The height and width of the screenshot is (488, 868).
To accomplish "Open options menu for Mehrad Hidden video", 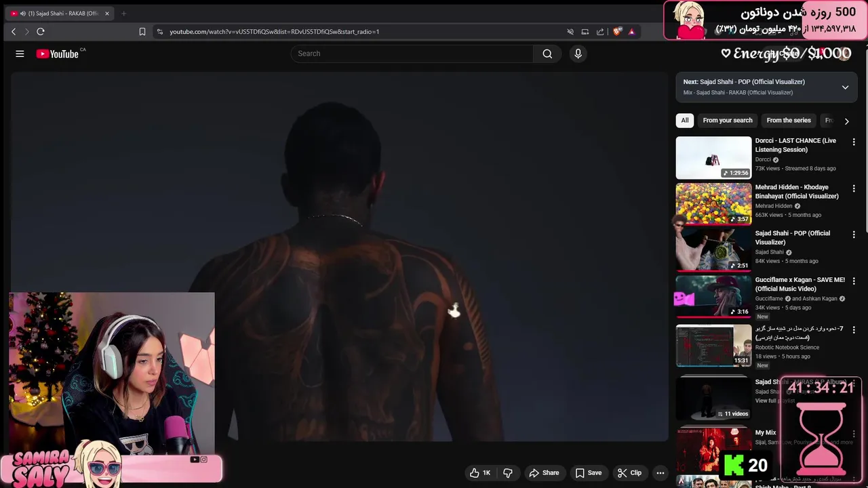I will [854, 188].
